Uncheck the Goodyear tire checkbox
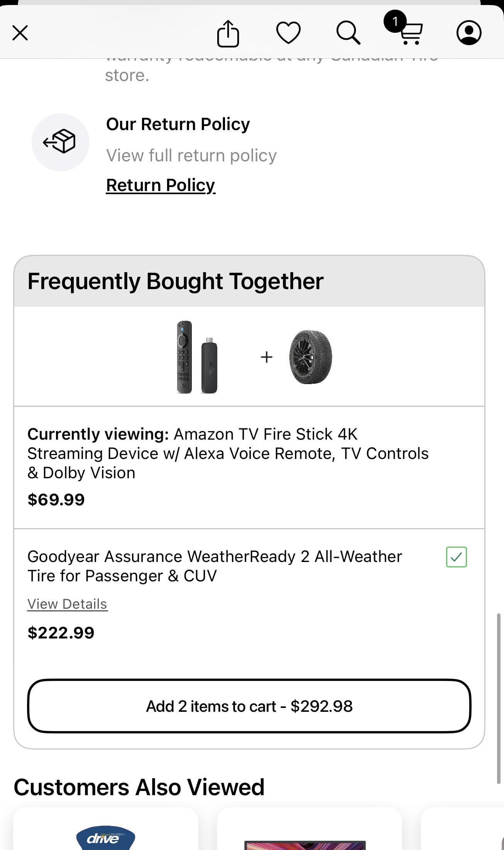504x850 pixels. click(x=456, y=557)
